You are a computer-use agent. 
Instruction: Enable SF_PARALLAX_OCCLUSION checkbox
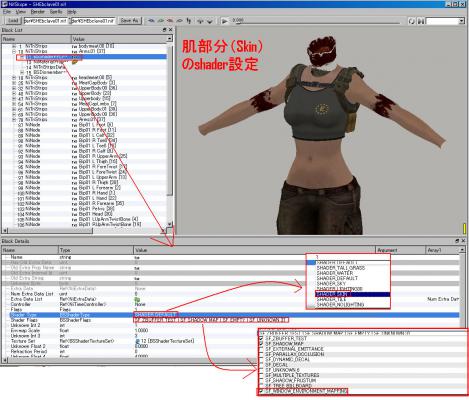262,354
